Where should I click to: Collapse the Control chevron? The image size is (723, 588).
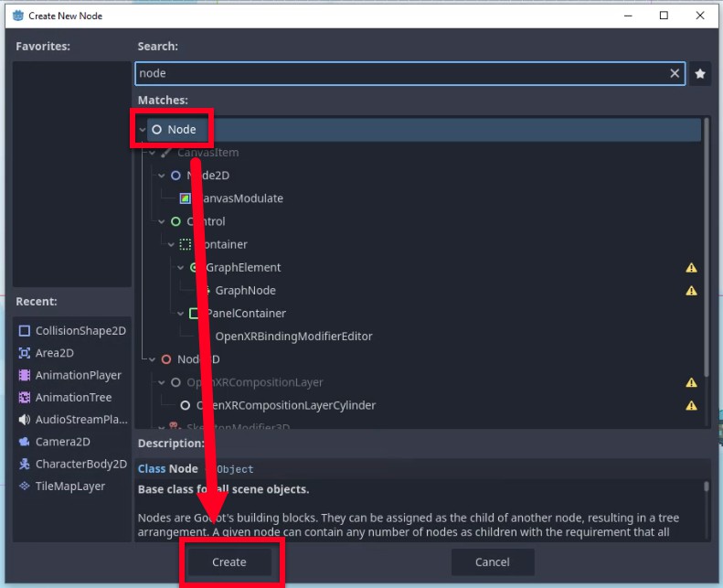pyautogui.click(x=162, y=222)
